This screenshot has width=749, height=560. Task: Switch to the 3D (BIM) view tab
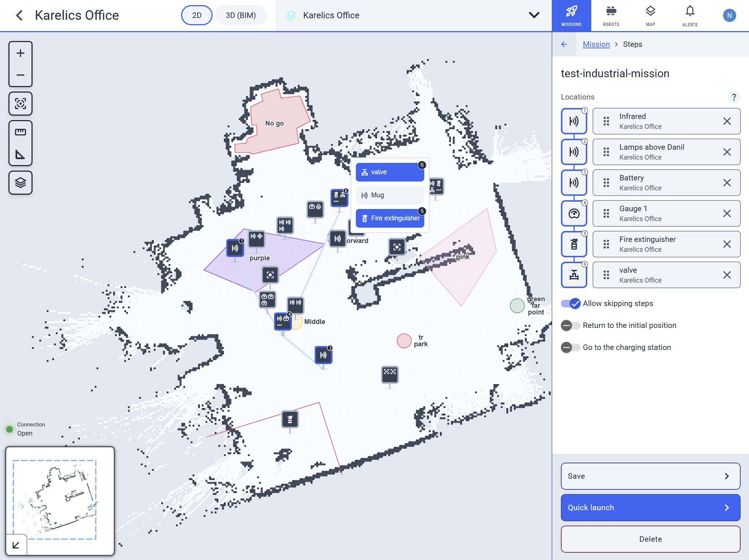(240, 15)
